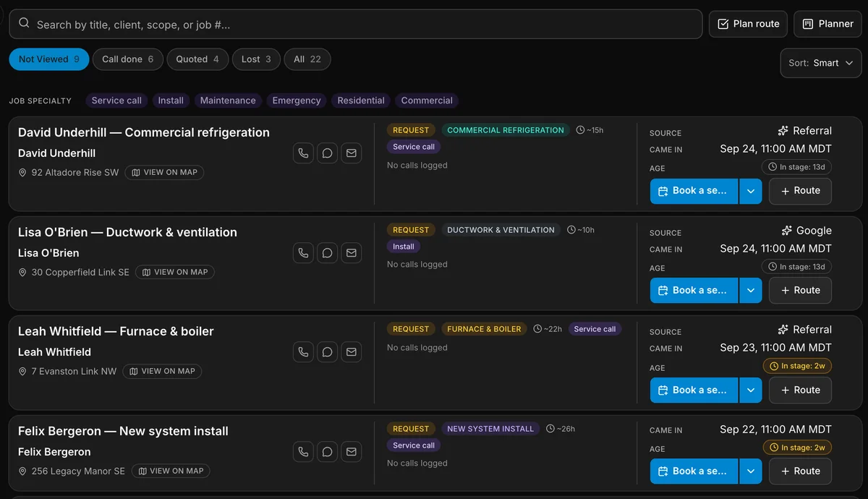
Task: Add Felix Bergeron's job to Route
Action: coord(800,471)
